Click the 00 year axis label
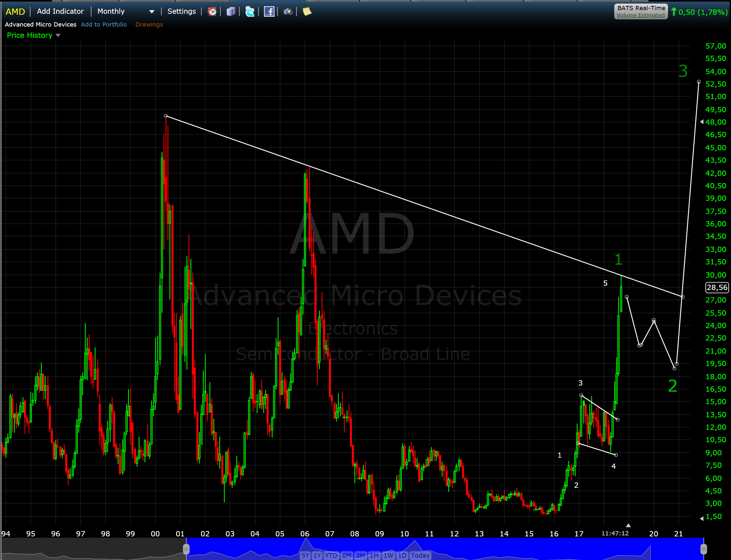Screen dimensions: 731x560 [x=155, y=534]
